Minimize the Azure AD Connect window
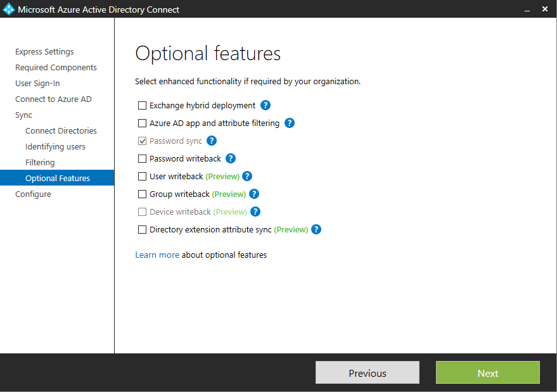557x392 pixels. point(527,9)
